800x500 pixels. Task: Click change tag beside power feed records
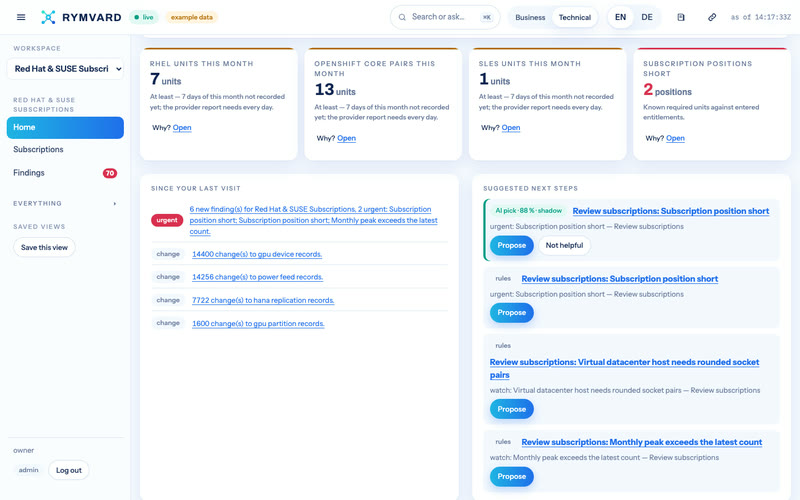click(x=168, y=277)
